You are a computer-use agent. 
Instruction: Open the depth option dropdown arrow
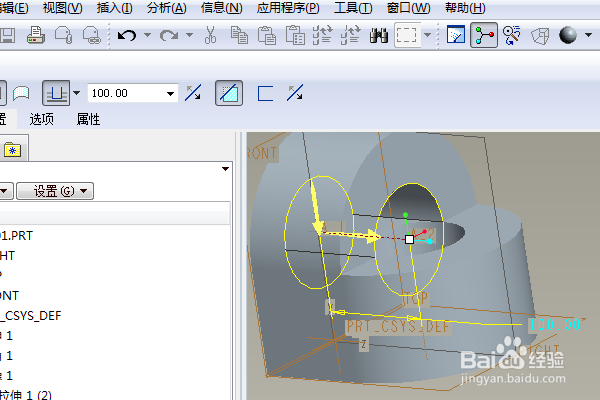click(77, 93)
